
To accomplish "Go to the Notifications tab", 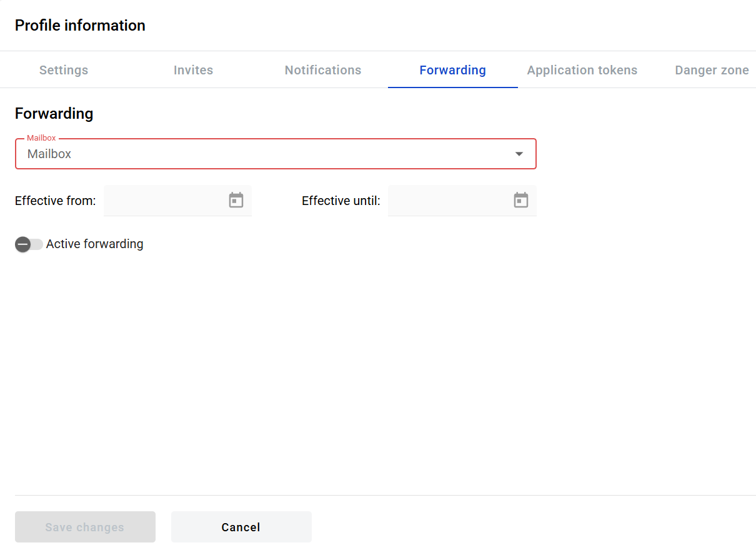I will pos(323,70).
